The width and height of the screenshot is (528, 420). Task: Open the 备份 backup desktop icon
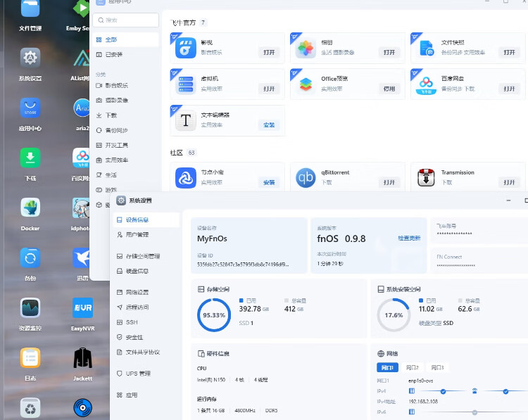30,258
